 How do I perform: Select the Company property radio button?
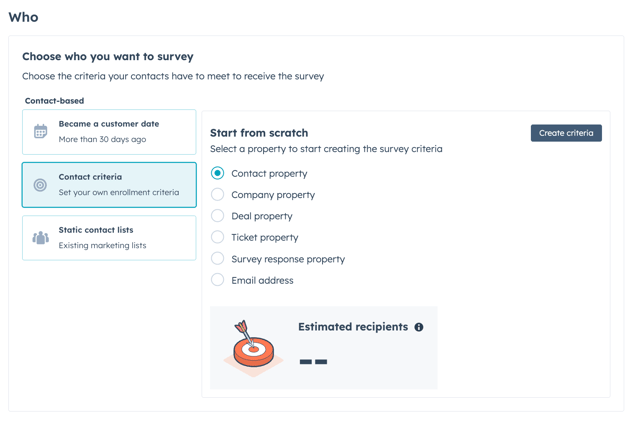217,194
